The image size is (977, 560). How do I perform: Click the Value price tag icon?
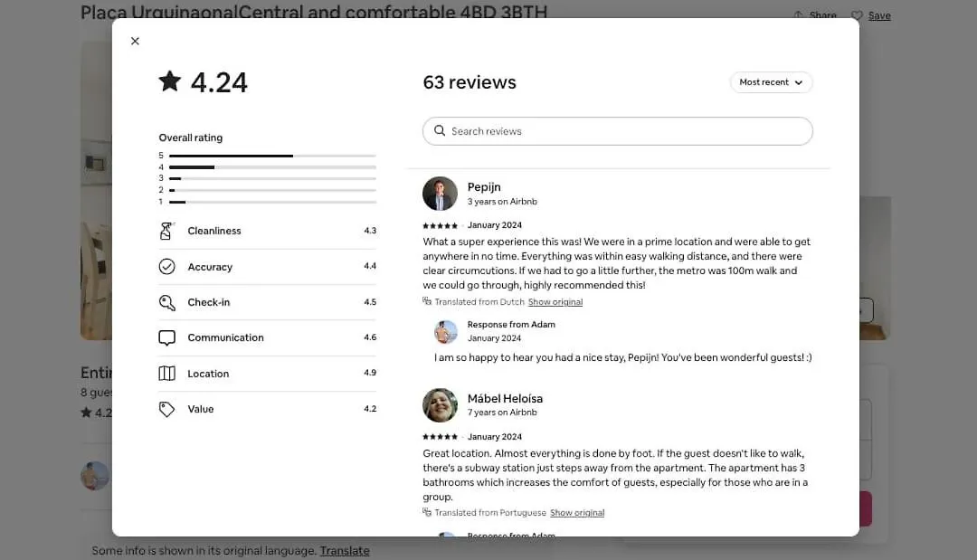[166, 409]
